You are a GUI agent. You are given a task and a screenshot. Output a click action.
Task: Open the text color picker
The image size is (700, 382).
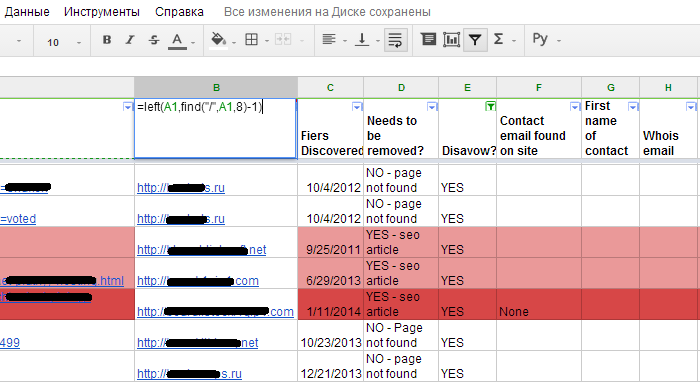(177, 41)
